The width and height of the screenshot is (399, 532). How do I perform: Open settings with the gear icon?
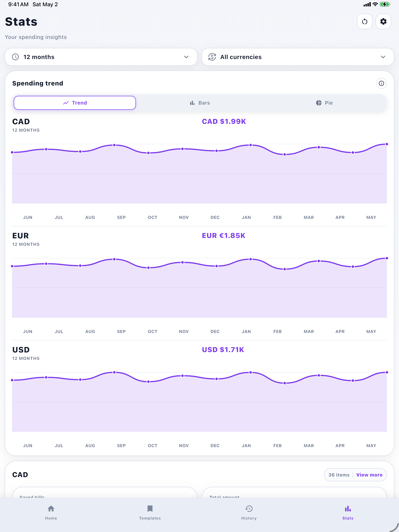(x=383, y=22)
